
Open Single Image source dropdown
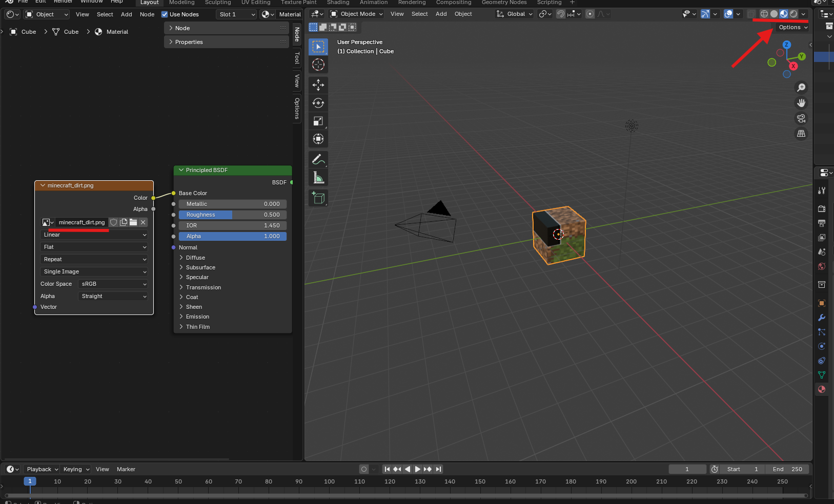point(94,271)
